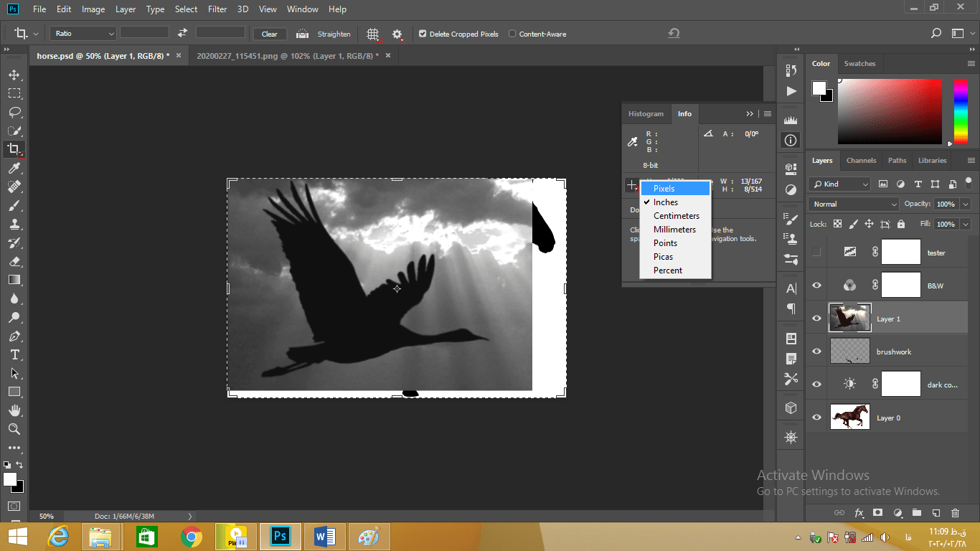Image resolution: width=980 pixels, height=551 pixels.
Task: Open the Histogram tab
Action: point(646,113)
